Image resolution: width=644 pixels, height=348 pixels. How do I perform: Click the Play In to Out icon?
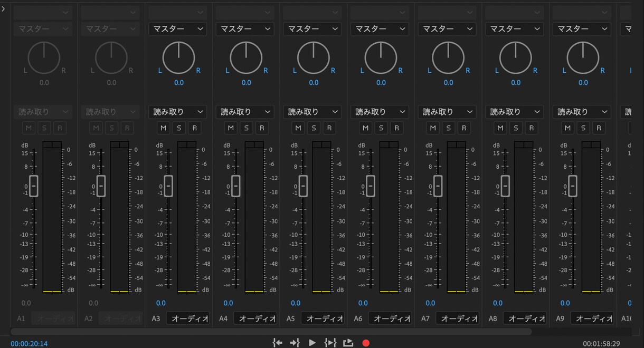tap(330, 343)
